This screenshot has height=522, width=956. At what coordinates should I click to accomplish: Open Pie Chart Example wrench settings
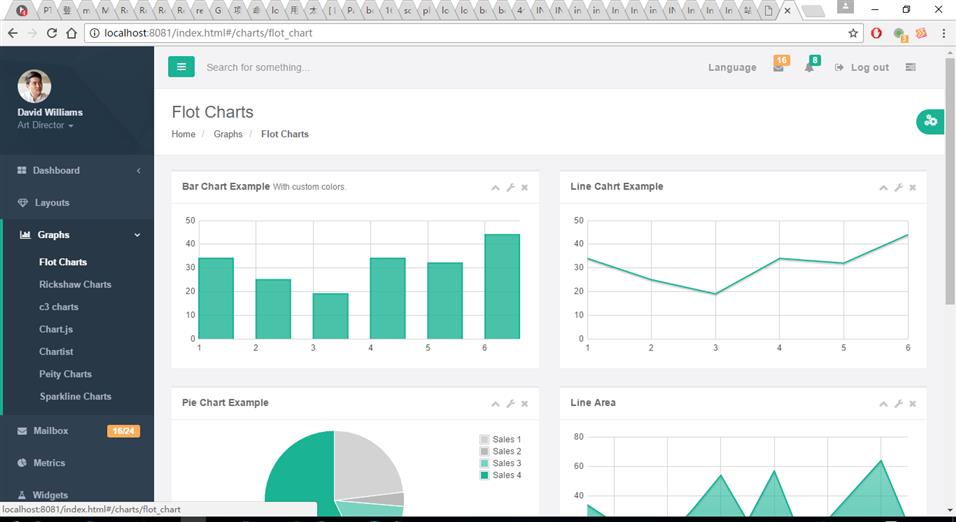[x=510, y=403]
